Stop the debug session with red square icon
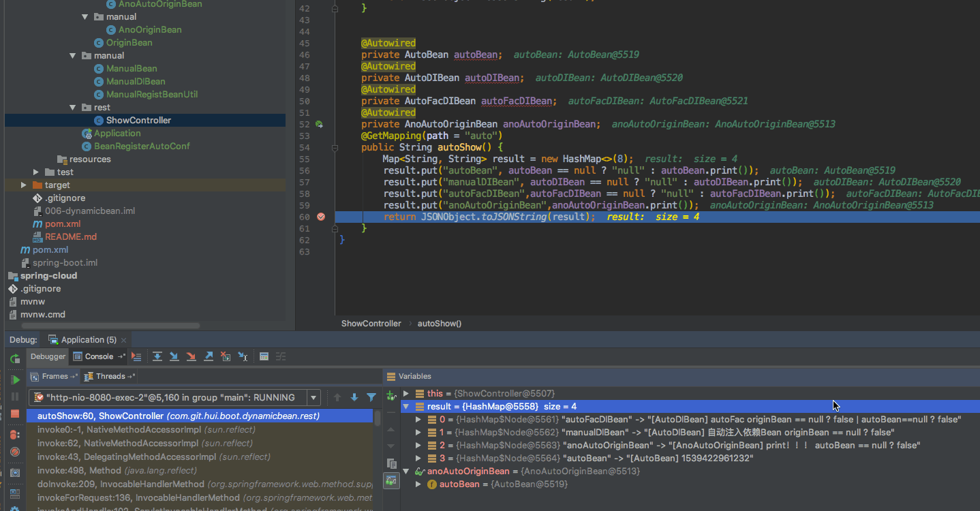The width and height of the screenshot is (980, 511). pyautogui.click(x=15, y=414)
